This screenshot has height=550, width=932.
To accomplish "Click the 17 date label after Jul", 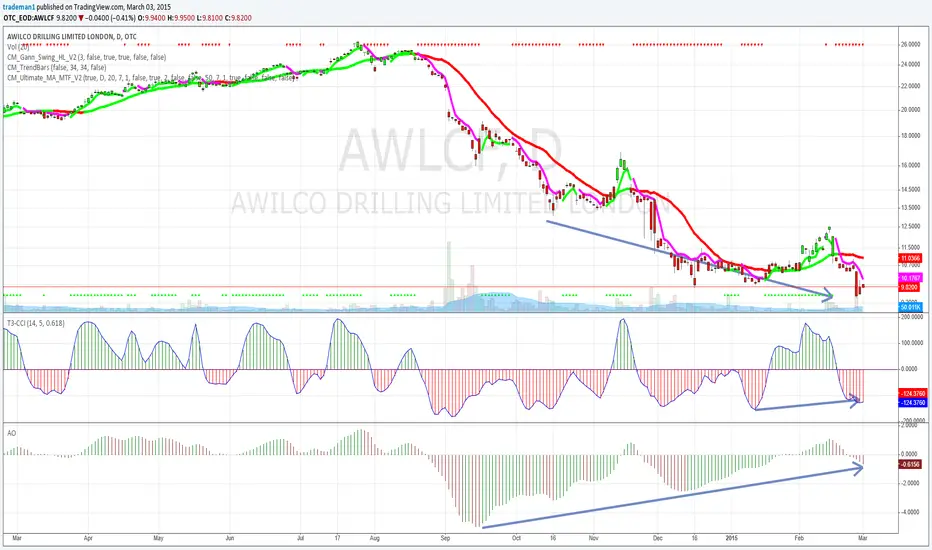I will pyautogui.click(x=338, y=538).
